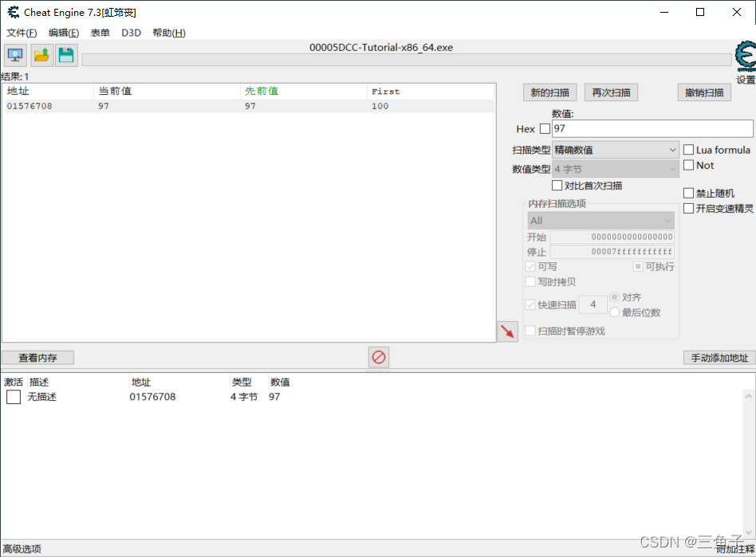The image size is (756, 557).
Task: Click the Cheat Engine title bar icon
Action: (13, 12)
